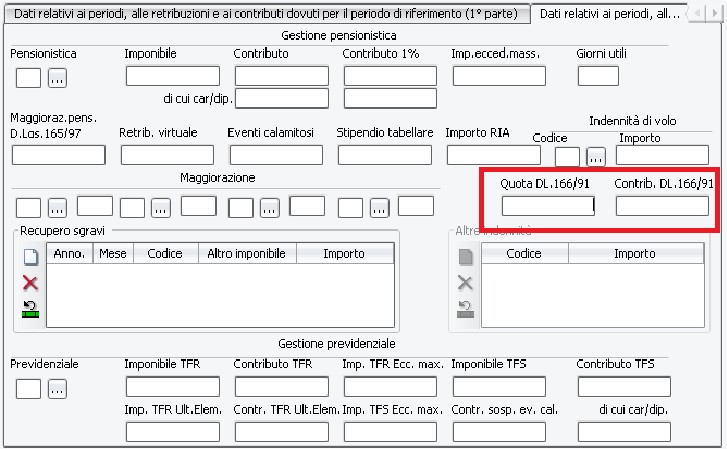The image size is (727, 449).
Task: Select the second 'Dati relativi ai periodi, all...' tab
Action: (609, 13)
